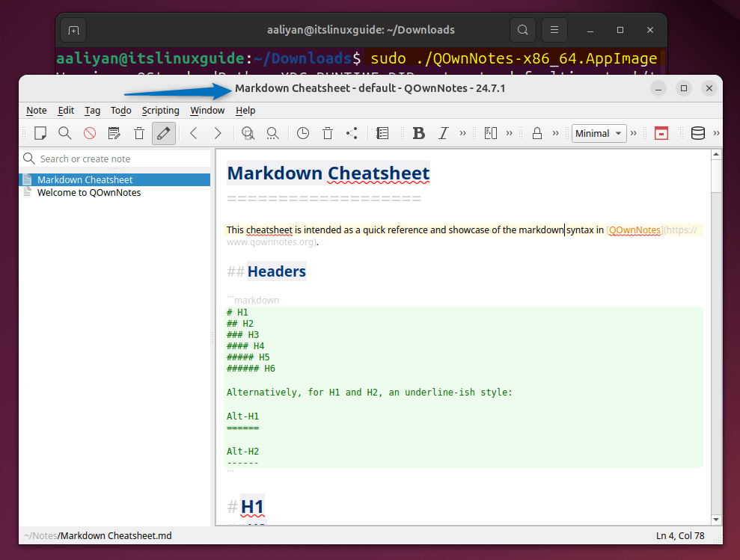Open the Minimal interface style dropdown

[x=599, y=133]
